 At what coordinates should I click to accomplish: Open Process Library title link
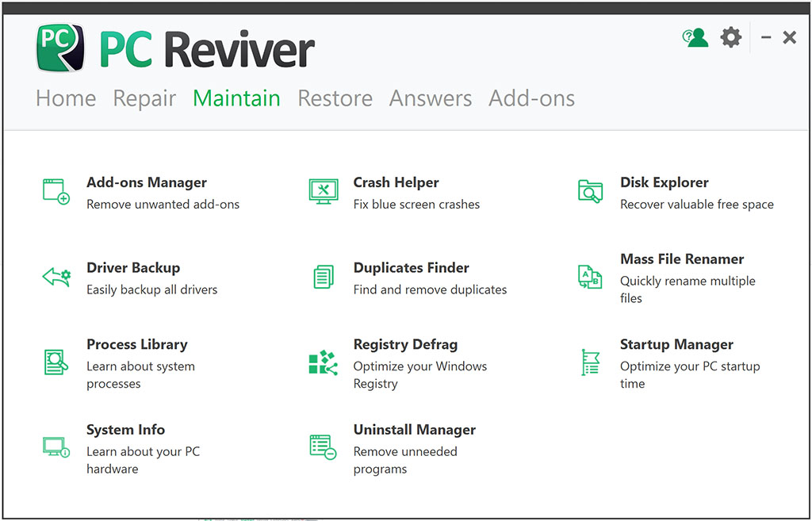136,344
